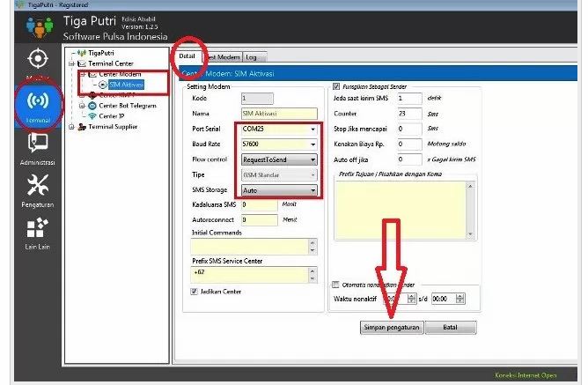Viewport: 588px width, 385px height.
Task: Open the Lain Lain section
Action: click(x=38, y=233)
